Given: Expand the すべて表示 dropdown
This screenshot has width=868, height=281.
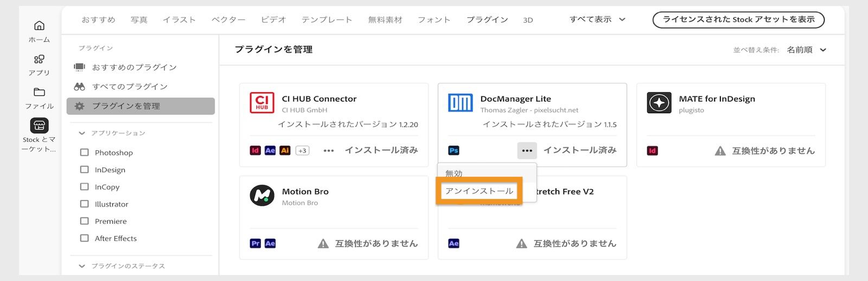Looking at the screenshot, I should point(597,20).
